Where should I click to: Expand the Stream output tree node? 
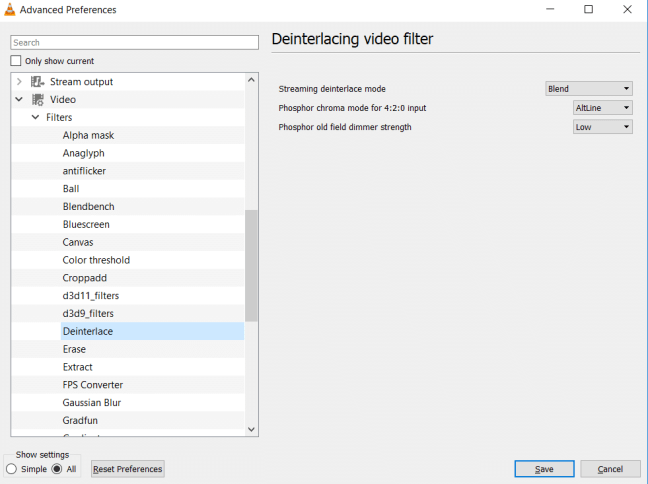click(x=19, y=82)
